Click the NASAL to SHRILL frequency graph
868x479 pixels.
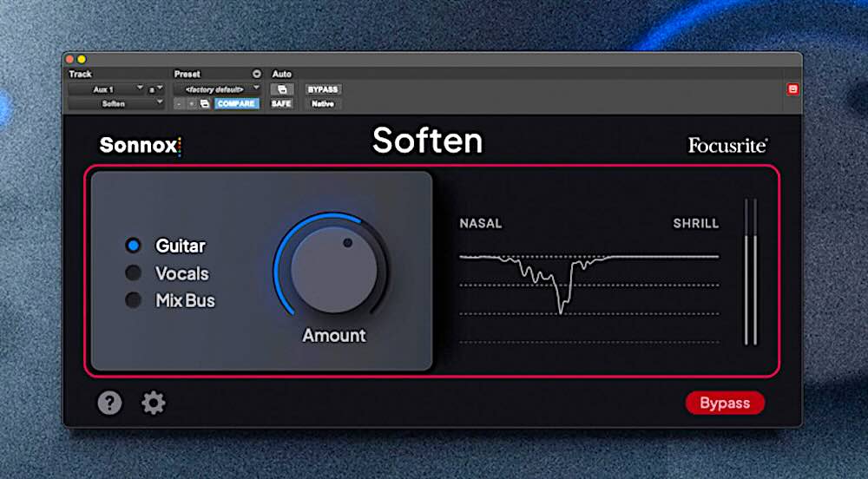pos(589,286)
